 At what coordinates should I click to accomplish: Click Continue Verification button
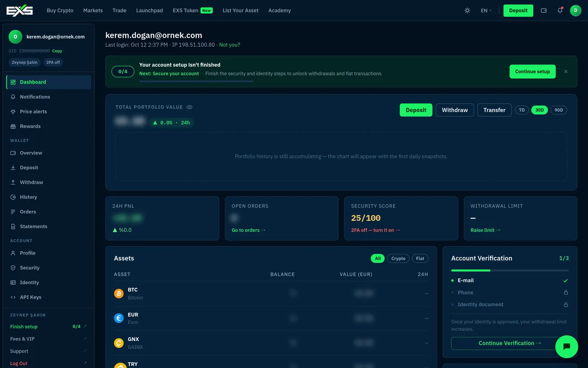point(510,343)
